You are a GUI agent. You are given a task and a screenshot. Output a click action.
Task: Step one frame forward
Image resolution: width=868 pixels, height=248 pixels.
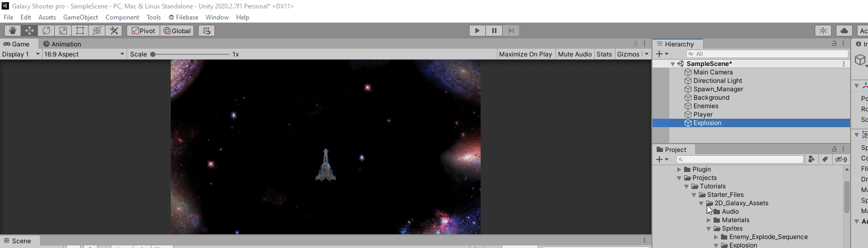(x=511, y=31)
